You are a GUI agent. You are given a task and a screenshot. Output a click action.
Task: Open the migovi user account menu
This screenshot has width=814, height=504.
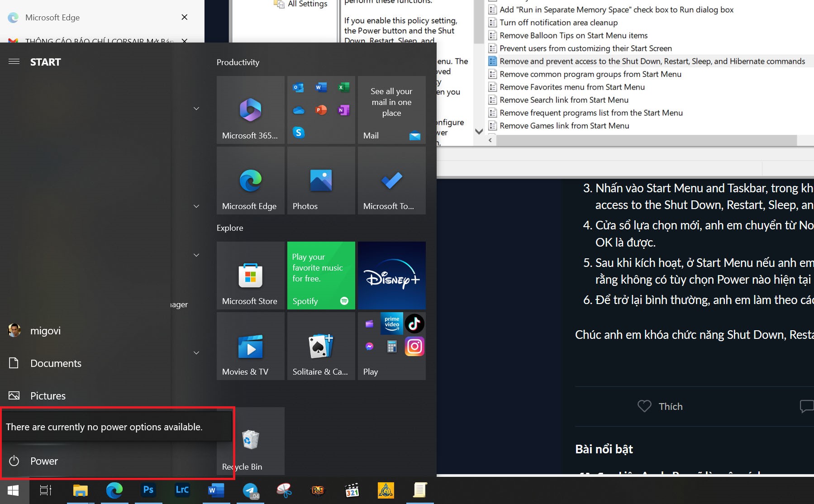[45, 331]
